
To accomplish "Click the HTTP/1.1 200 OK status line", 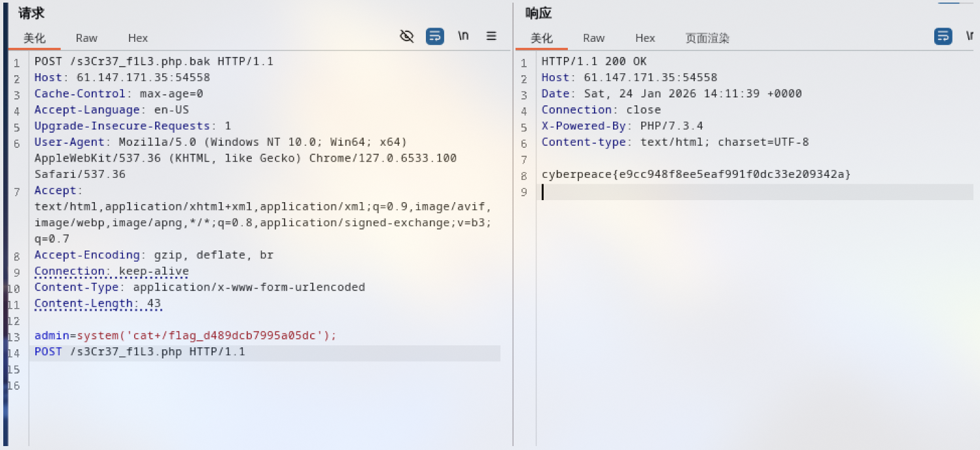I will pyautogui.click(x=594, y=61).
